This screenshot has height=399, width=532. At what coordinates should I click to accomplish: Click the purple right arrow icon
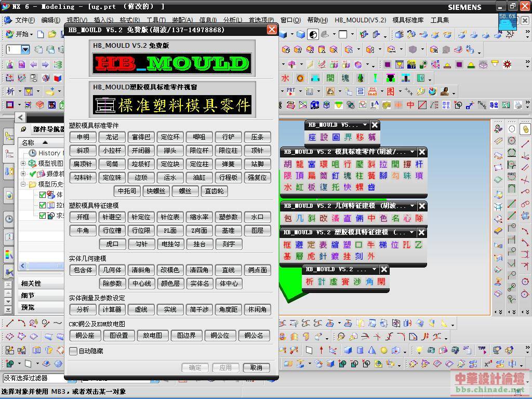(x=46, y=64)
